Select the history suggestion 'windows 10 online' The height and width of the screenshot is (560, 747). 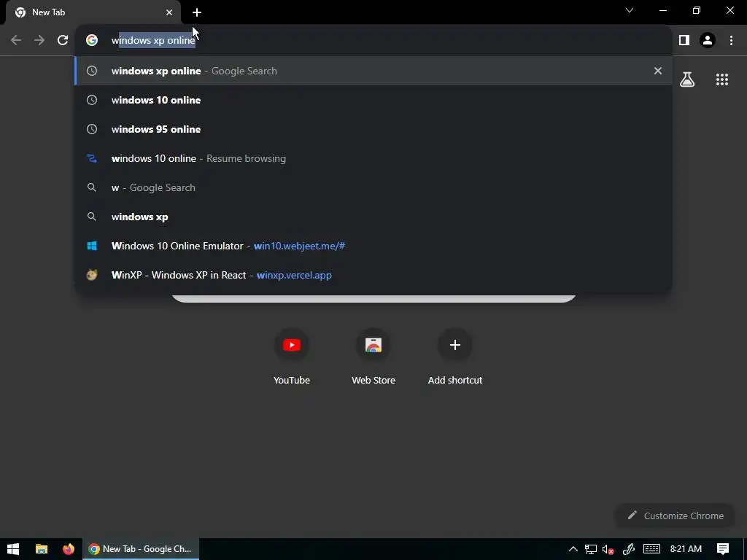pos(373,100)
